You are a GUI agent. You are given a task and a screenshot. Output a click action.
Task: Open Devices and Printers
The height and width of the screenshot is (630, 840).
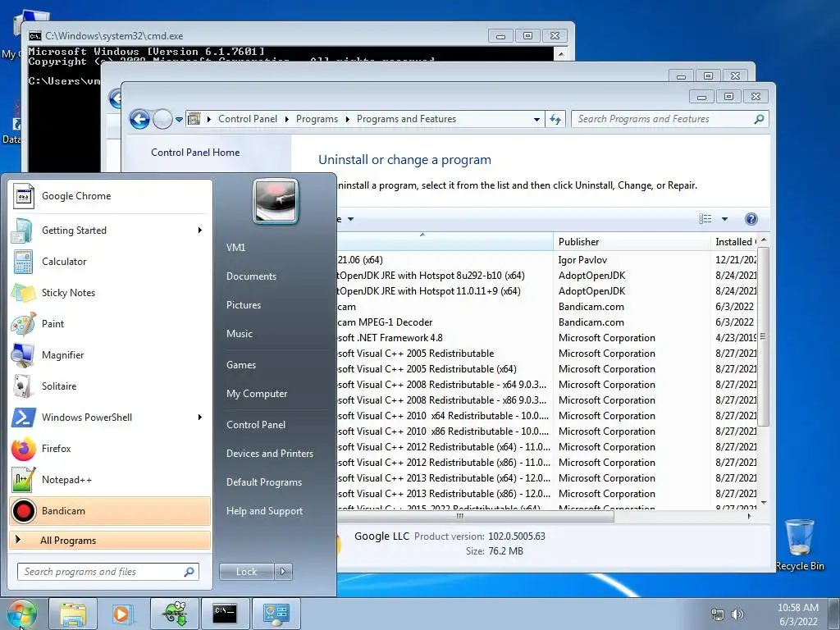pyautogui.click(x=269, y=454)
